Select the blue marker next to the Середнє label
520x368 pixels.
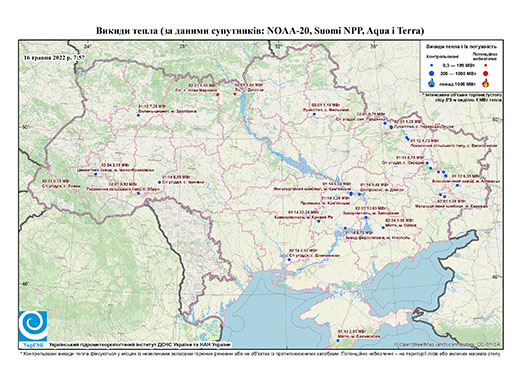pos(427,163)
